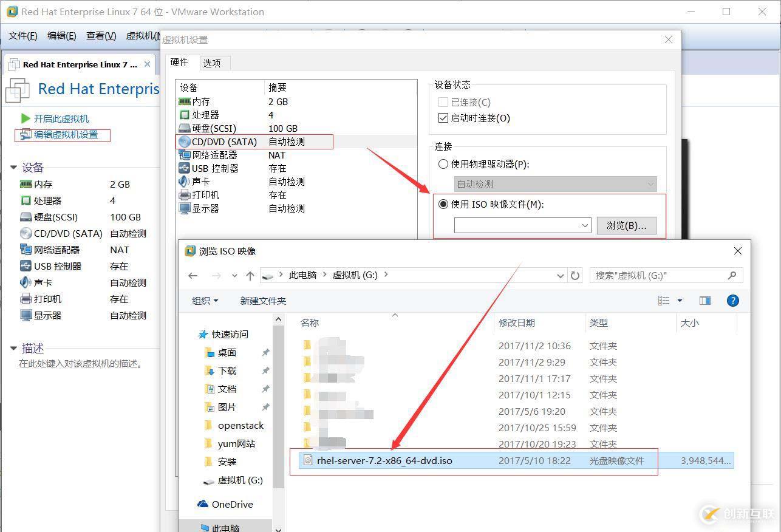
Task: Toggle the preview pane icon in browse dialog
Action: pos(705,301)
